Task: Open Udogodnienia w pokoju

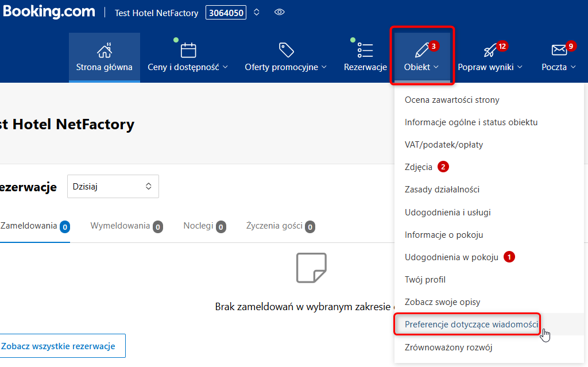Action: tap(451, 257)
